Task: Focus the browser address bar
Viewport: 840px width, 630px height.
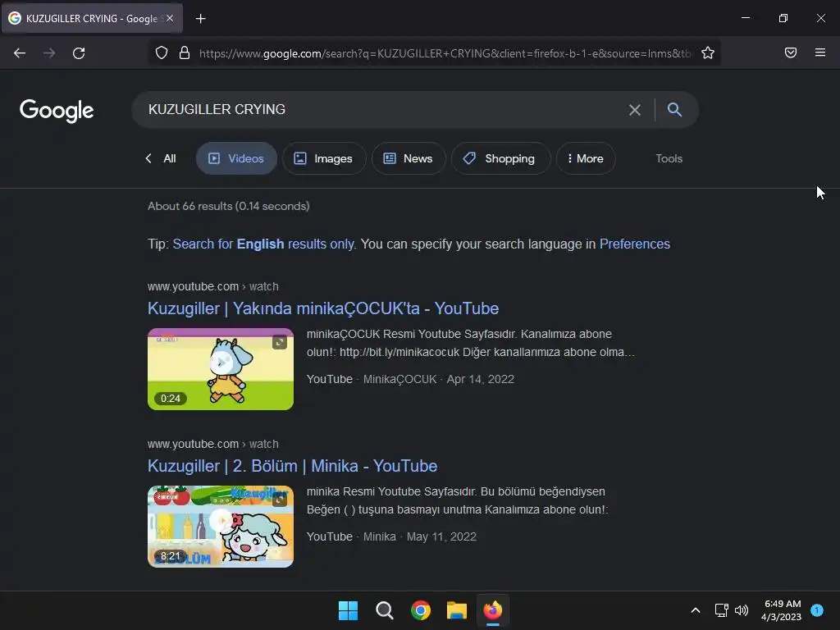Action: (x=445, y=53)
